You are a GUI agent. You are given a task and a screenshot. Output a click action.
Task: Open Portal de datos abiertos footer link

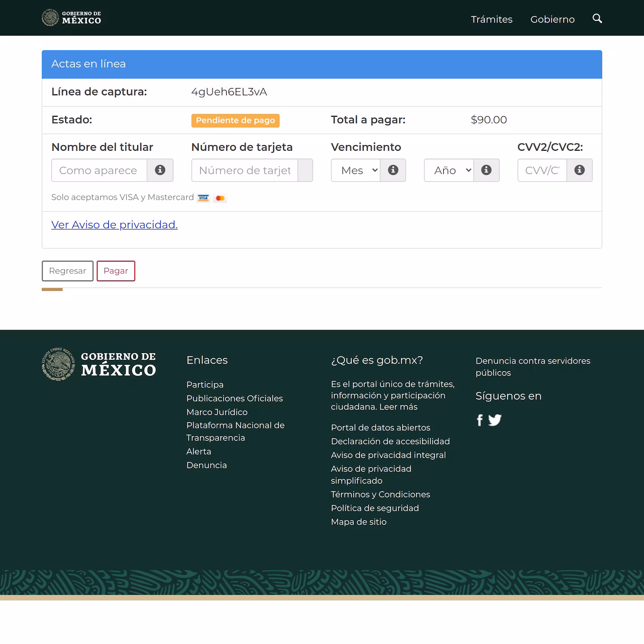pyautogui.click(x=381, y=428)
